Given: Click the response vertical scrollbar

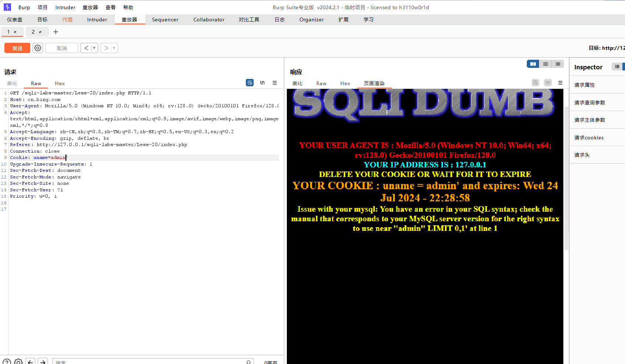Looking at the screenshot, I should (566, 178).
